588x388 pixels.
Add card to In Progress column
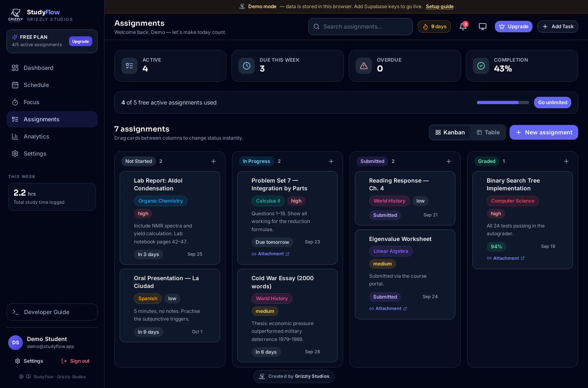click(x=331, y=161)
